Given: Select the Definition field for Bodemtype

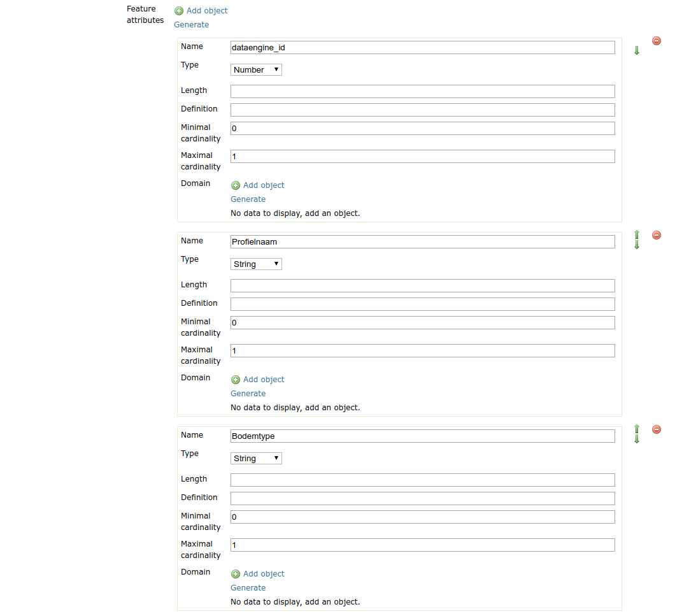Looking at the screenshot, I should 422,498.
